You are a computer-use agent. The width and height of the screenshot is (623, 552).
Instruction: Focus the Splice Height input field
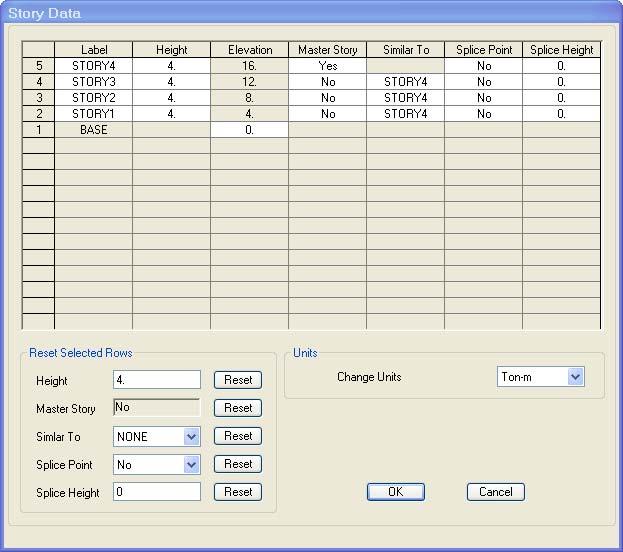coord(157,492)
